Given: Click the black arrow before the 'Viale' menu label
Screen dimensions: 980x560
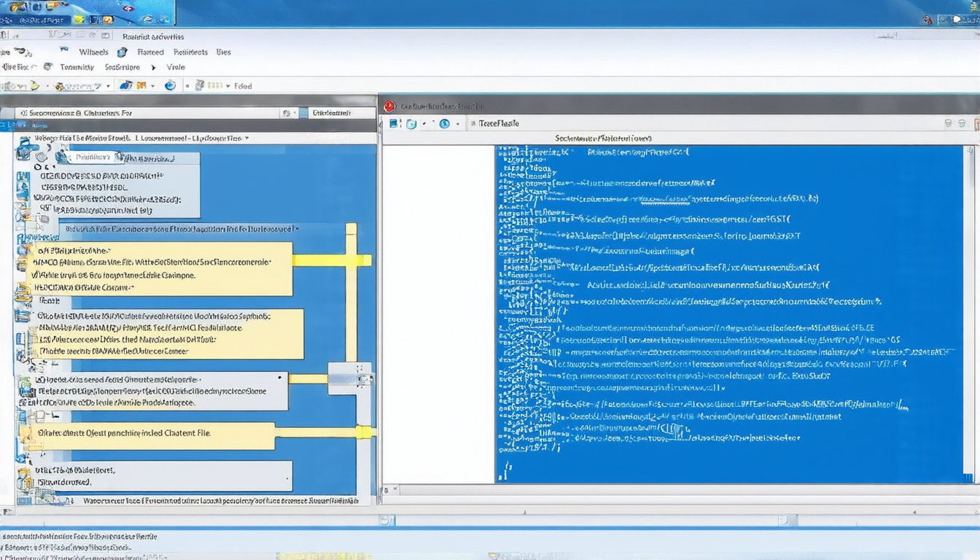Looking at the screenshot, I should pyautogui.click(x=153, y=67).
